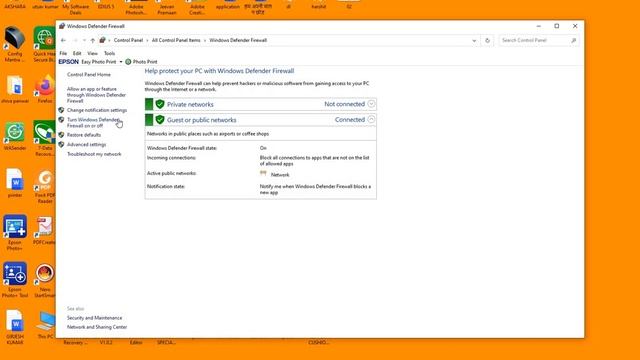Open address bar history dropdown
Screen dimensions: 640x360
[474, 40]
